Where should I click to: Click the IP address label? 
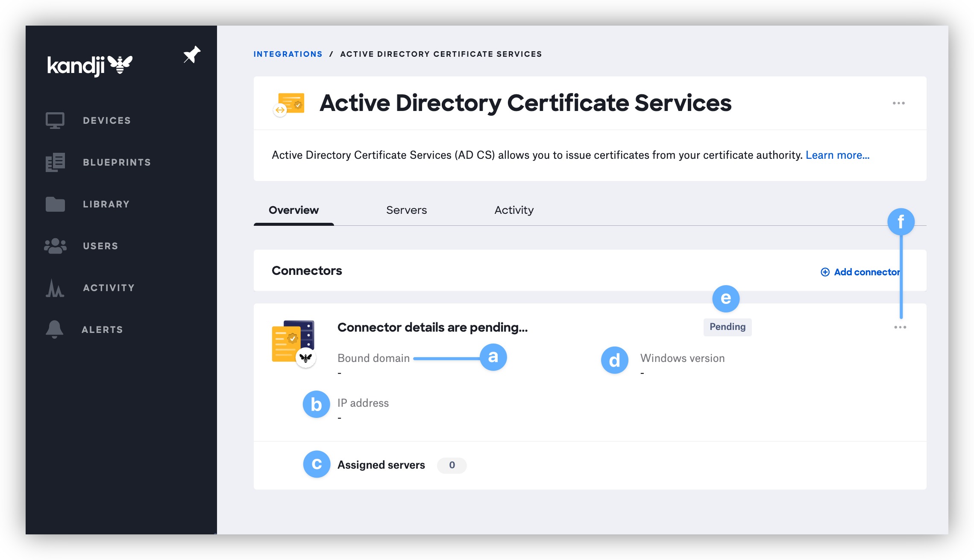363,403
